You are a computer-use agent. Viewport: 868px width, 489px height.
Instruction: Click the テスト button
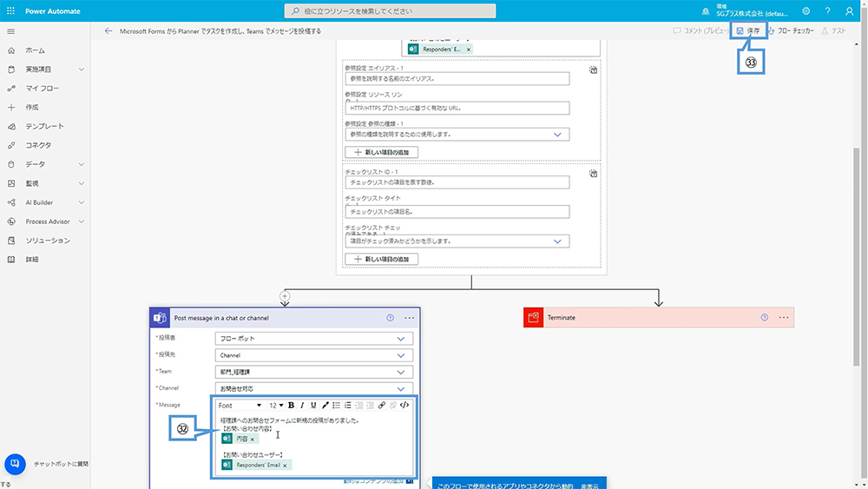point(833,31)
